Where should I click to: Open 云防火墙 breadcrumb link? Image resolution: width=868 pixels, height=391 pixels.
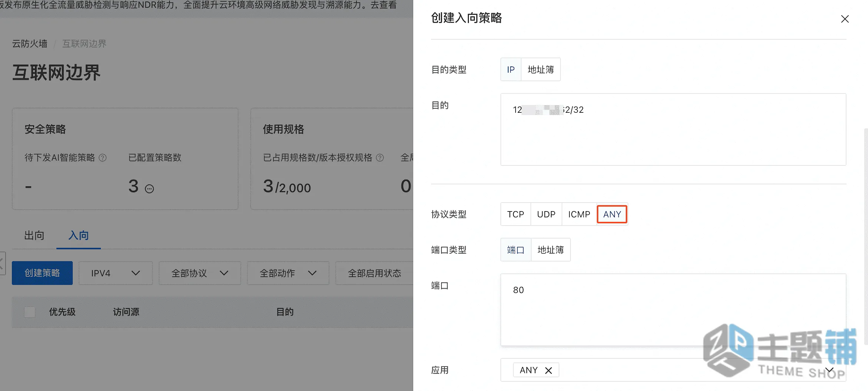(30, 44)
